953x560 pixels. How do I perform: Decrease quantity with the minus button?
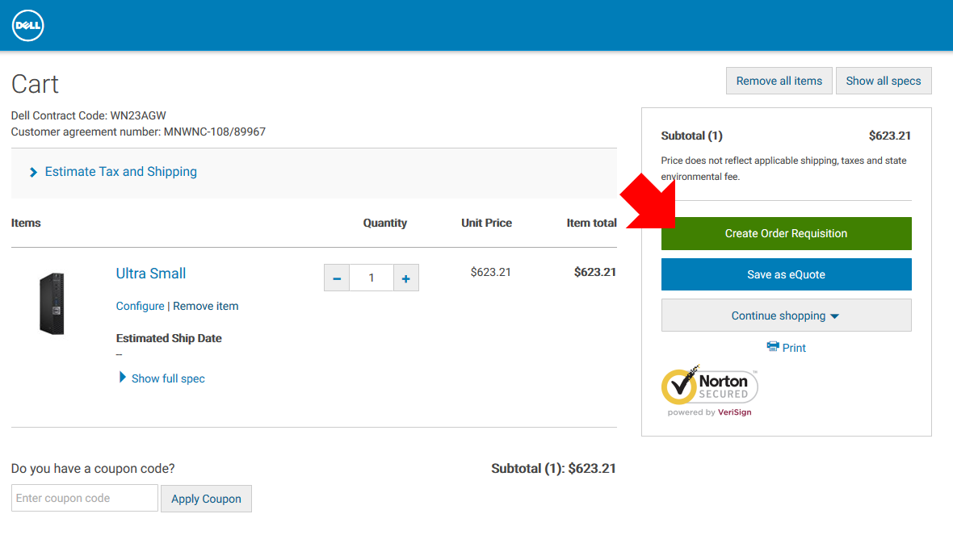pyautogui.click(x=337, y=278)
